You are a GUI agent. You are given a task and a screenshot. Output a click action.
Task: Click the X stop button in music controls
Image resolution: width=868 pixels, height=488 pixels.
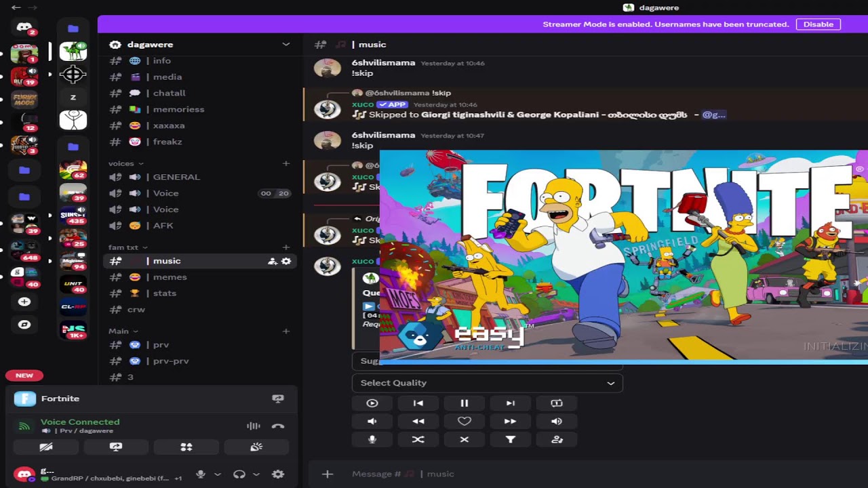point(465,440)
